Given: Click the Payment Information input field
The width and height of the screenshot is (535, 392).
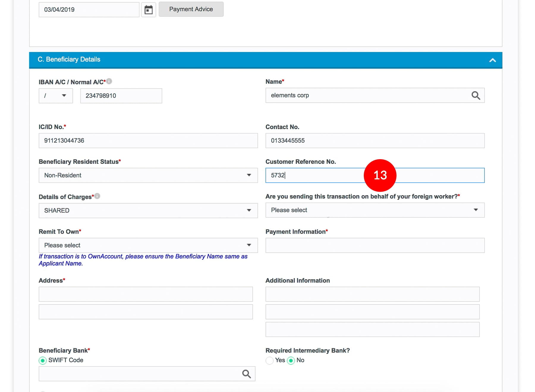Looking at the screenshot, I should click(374, 245).
